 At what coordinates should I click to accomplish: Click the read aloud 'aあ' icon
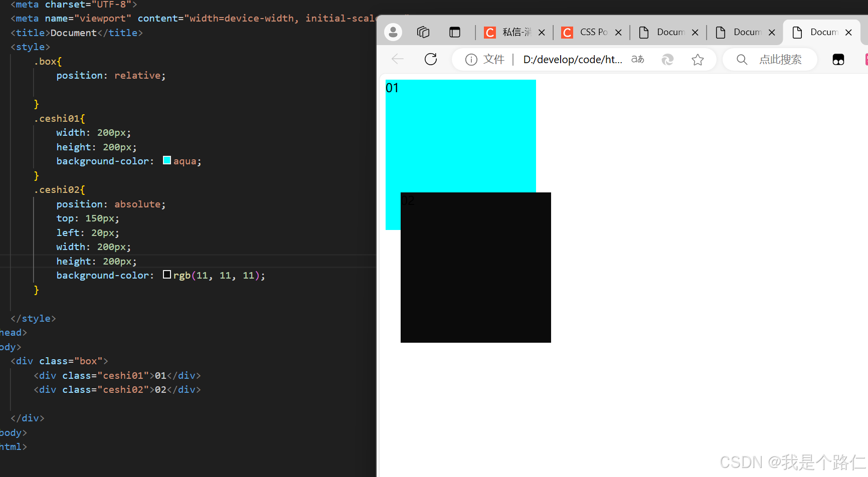pyautogui.click(x=637, y=59)
